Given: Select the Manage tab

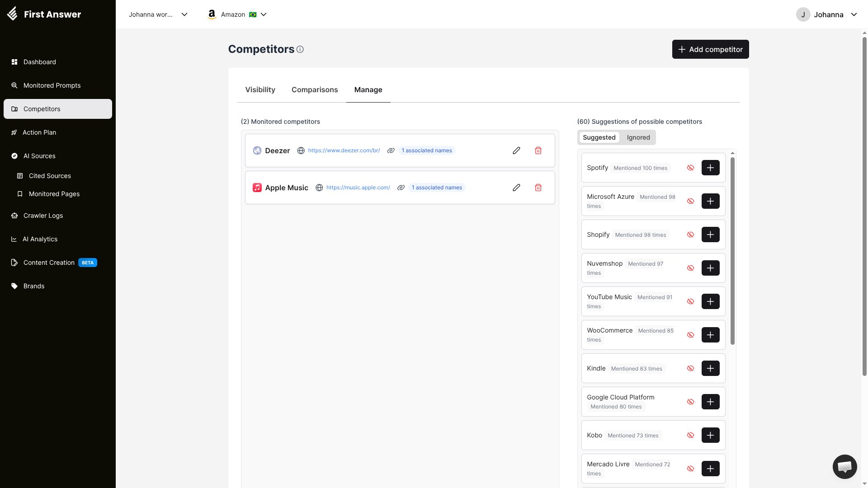Looking at the screenshot, I should pyautogui.click(x=368, y=90).
